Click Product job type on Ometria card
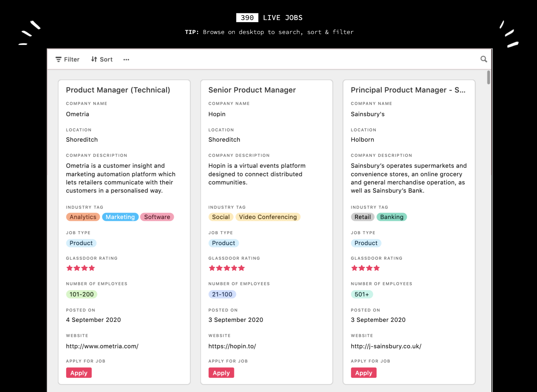This screenshot has height=392, width=537. [81, 243]
